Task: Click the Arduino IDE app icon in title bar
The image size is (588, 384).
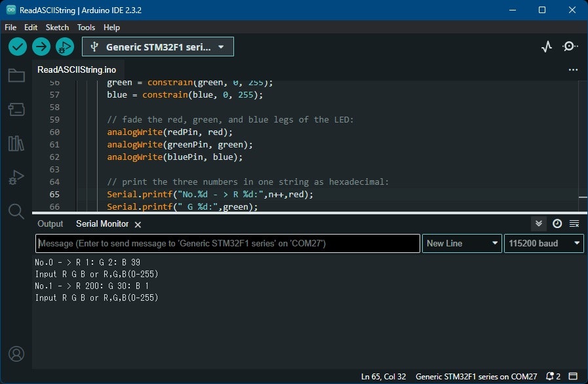Action: (x=11, y=10)
